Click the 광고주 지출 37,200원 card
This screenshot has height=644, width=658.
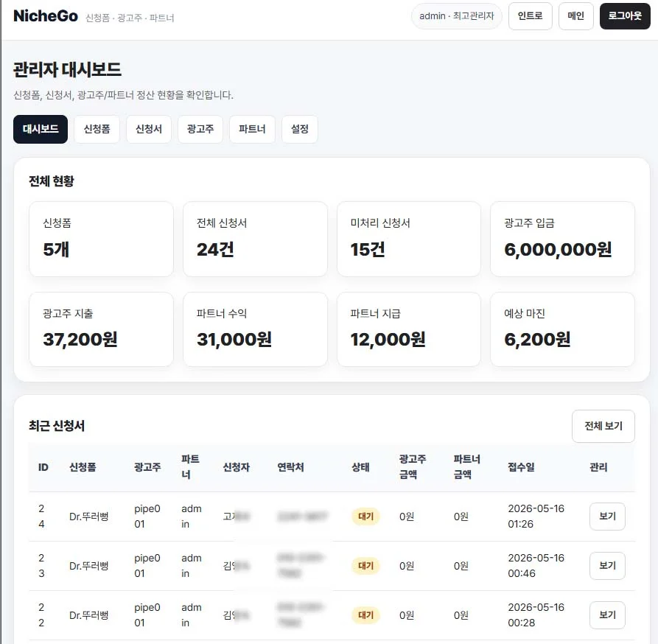click(101, 329)
